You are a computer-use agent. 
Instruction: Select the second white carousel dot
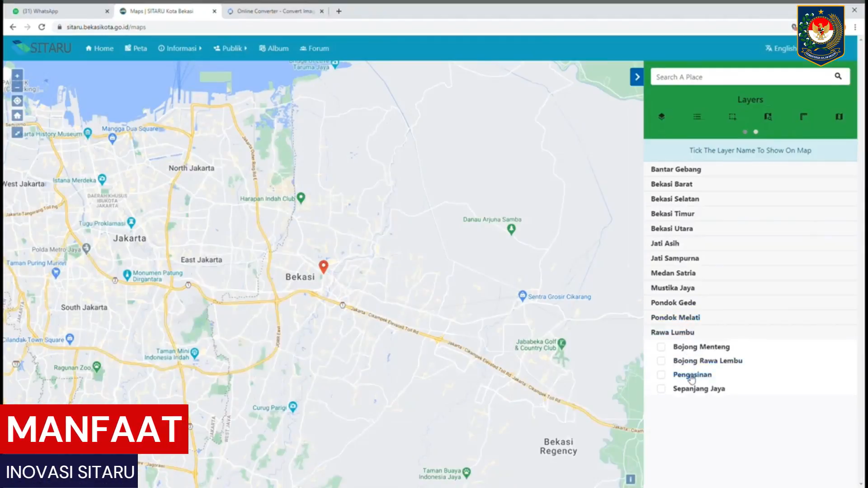point(756,132)
